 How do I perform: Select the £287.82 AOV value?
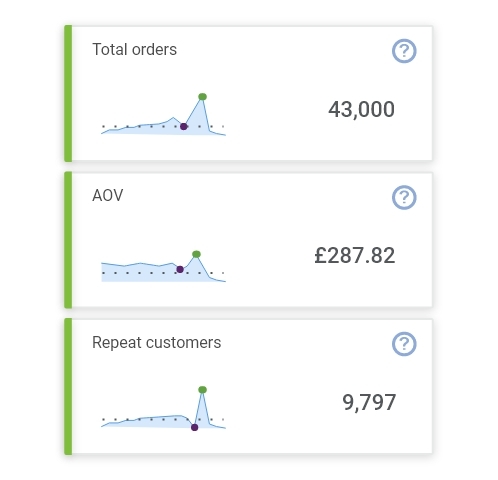click(355, 256)
